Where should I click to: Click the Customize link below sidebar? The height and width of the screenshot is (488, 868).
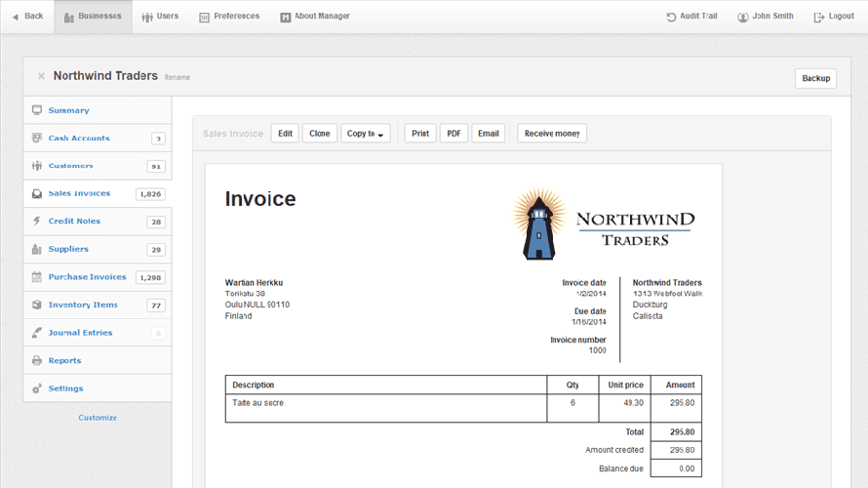[98, 418]
